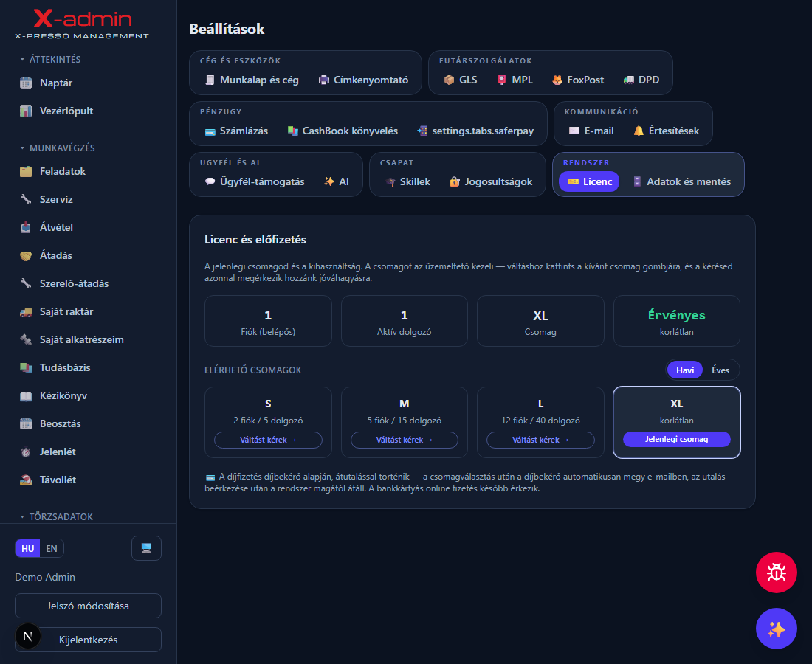Click the round N logo badge

[x=28, y=636]
